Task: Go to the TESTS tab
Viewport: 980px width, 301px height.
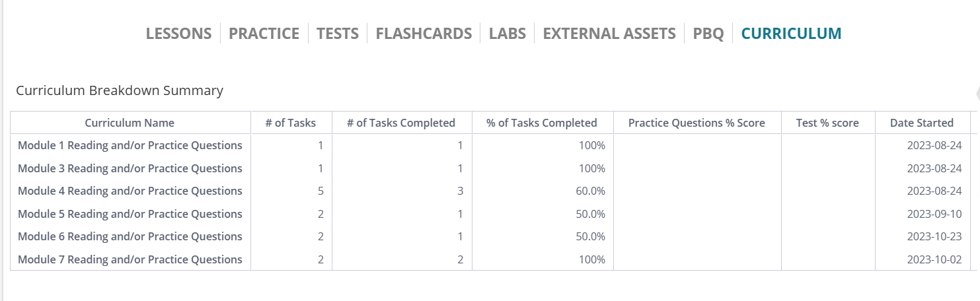Action: (x=338, y=34)
